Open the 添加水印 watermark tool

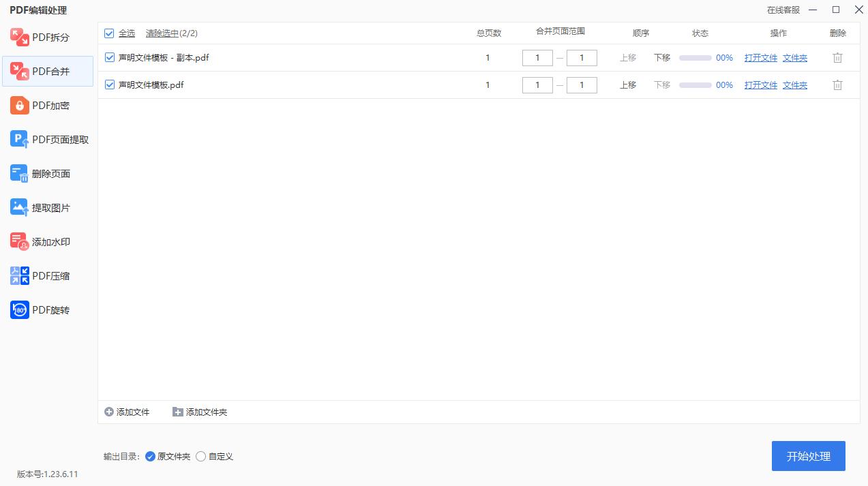(x=48, y=242)
